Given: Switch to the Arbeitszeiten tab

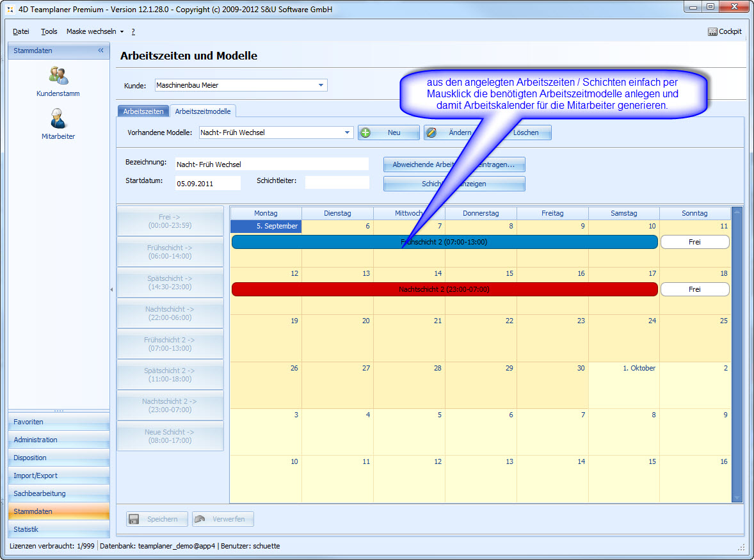Looking at the screenshot, I should coord(143,111).
